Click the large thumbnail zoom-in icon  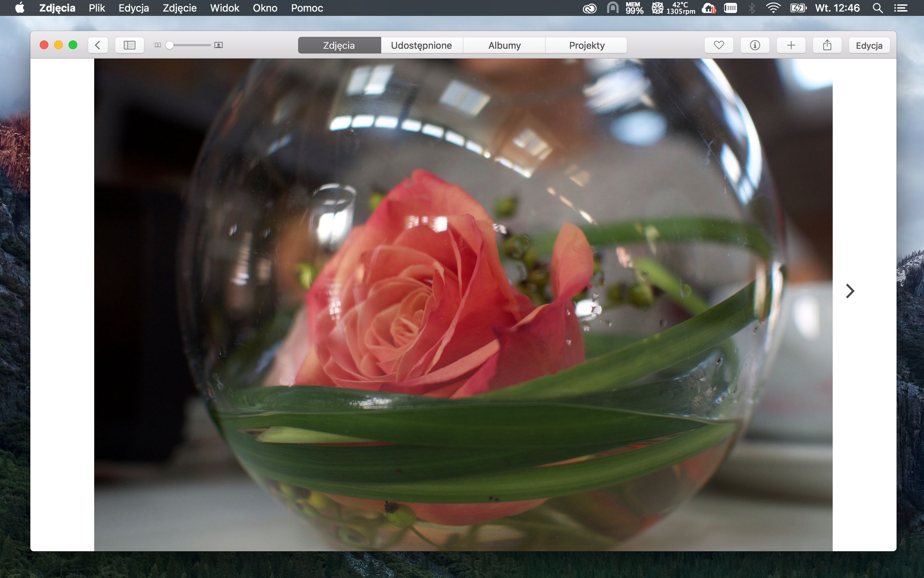[x=219, y=45]
